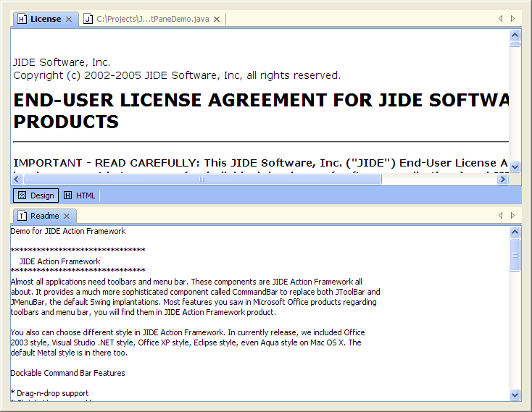Select the Design view button
532x412 pixels.
[x=36, y=196]
